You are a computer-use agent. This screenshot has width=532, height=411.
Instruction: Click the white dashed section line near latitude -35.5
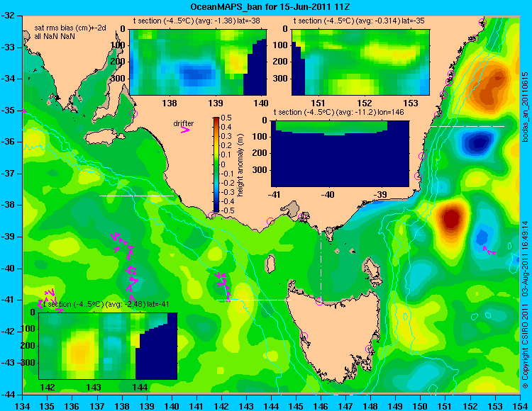[467, 126]
